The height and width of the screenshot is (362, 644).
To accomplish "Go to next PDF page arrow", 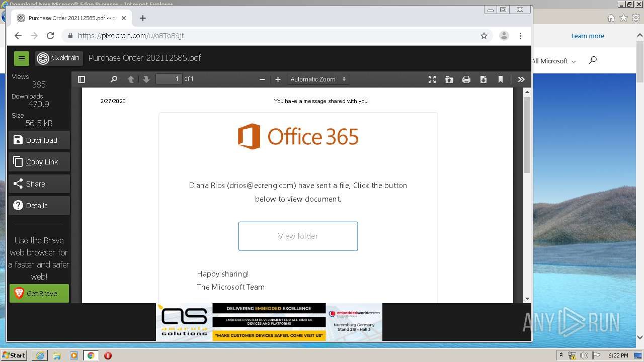I will [146, 79].
